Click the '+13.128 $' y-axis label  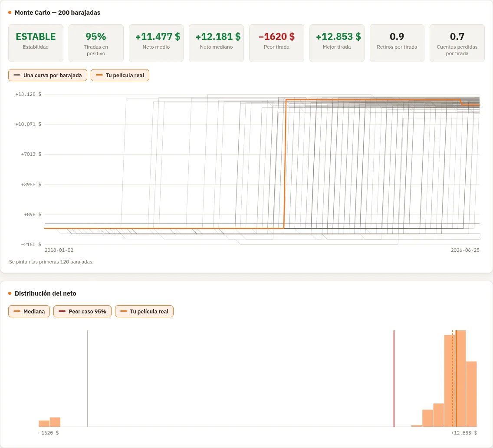point(28,94)
